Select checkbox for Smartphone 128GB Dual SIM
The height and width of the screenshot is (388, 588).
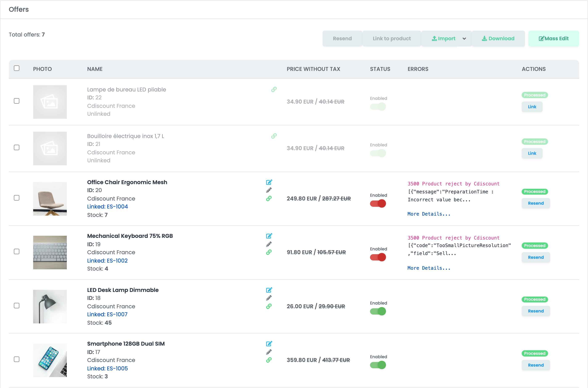17,359
